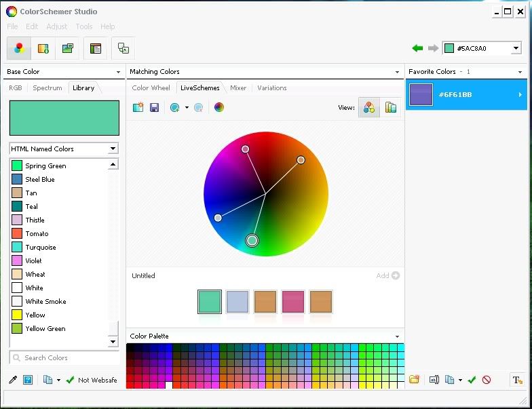Viewport: 532px width, 409px height.
Task: Select the light blue scheme swatch
Action: click(237, 301)
